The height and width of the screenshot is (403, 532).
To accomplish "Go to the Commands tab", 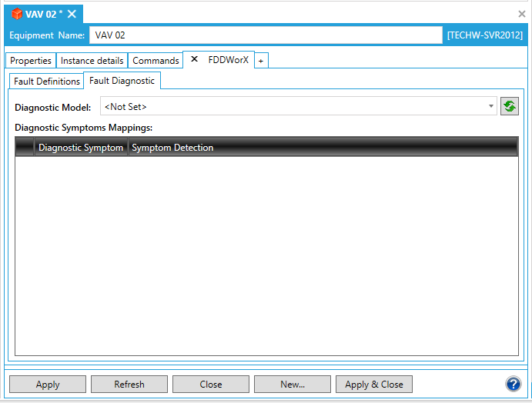I will pyautogui.click(x=156, y=61).
